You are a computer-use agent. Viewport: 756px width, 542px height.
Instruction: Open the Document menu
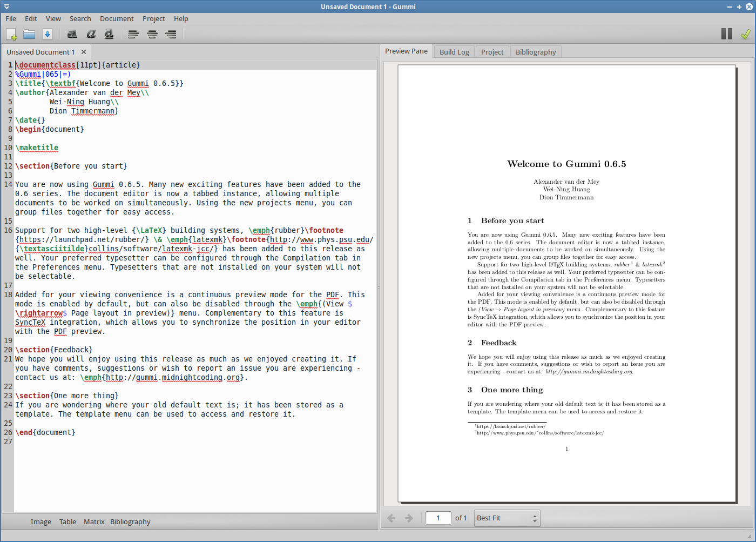tap(117, 18)
